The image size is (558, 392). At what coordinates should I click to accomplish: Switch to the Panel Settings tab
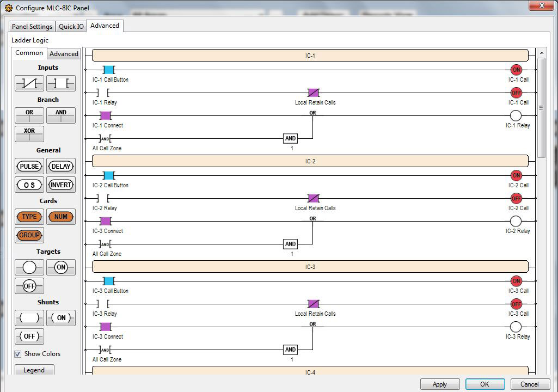32,26
